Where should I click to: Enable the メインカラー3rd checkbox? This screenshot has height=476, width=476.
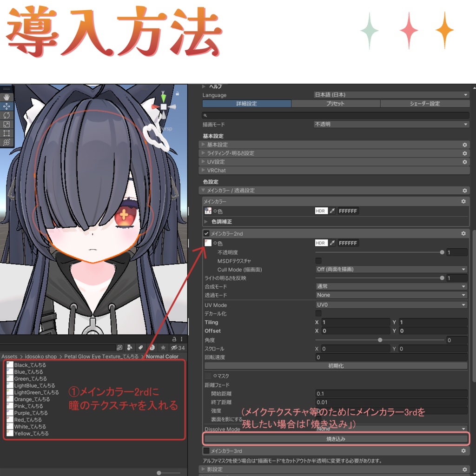coord(206,451)
